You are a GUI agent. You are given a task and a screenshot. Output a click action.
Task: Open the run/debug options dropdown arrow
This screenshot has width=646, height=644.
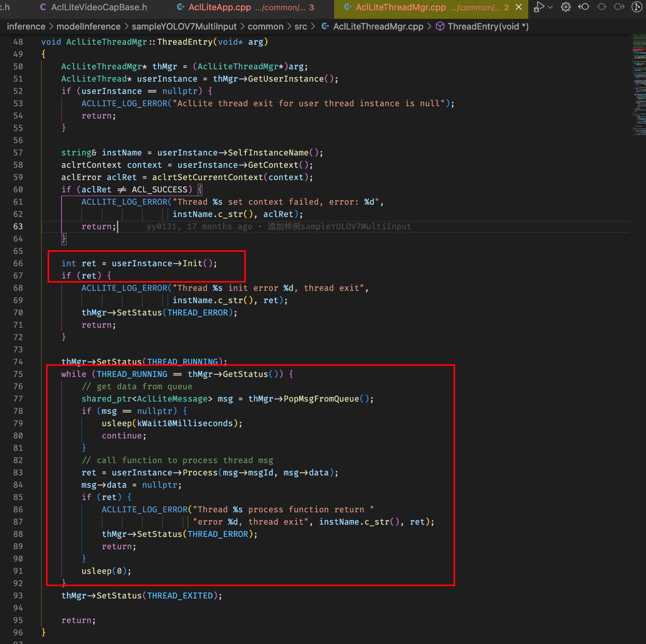point(550,7)
